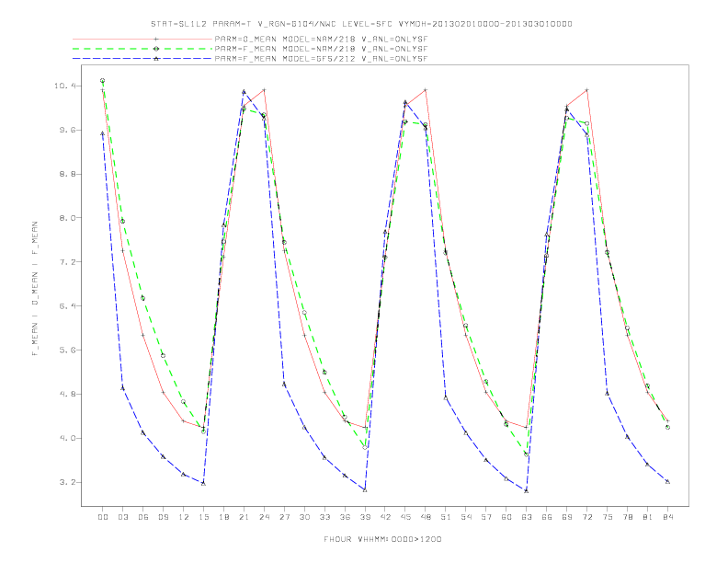Screen dimensions: 728x563
Task: Click x-axis forecast hour label 81
Action: tap(648, 517)
